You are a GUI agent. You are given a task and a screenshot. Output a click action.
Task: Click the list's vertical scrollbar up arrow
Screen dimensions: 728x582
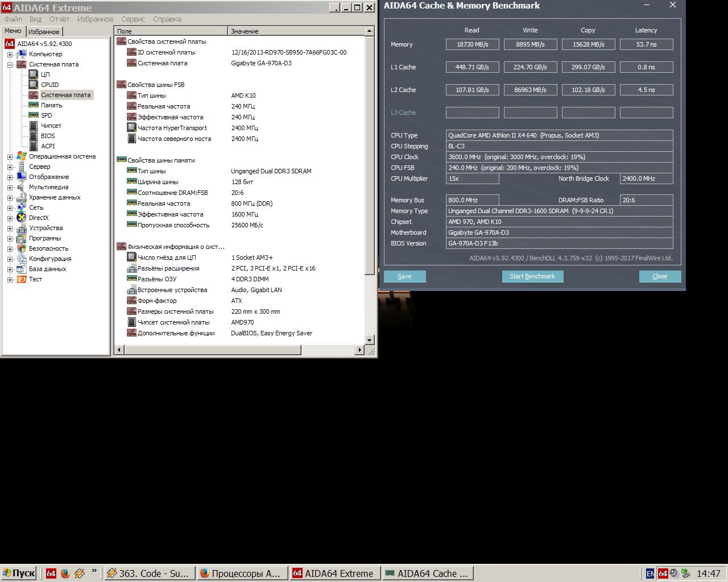click(x=370, y=31)
